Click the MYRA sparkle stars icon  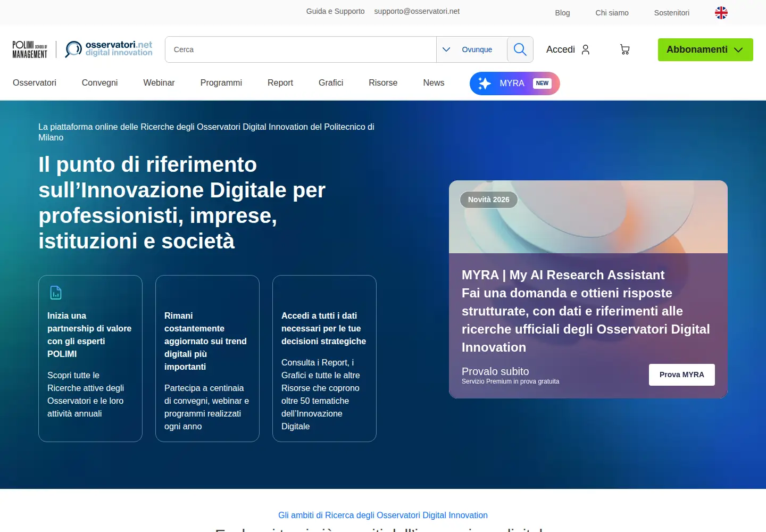click(x=484, y=84)
